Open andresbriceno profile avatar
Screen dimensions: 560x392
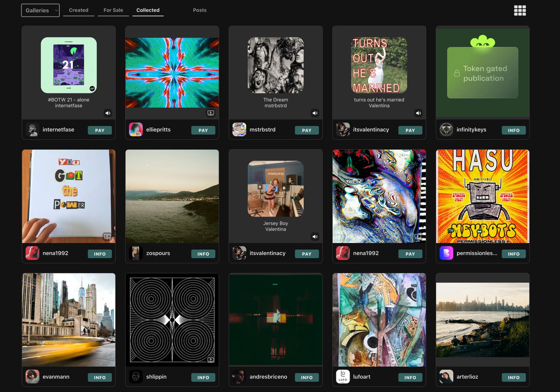239,377
